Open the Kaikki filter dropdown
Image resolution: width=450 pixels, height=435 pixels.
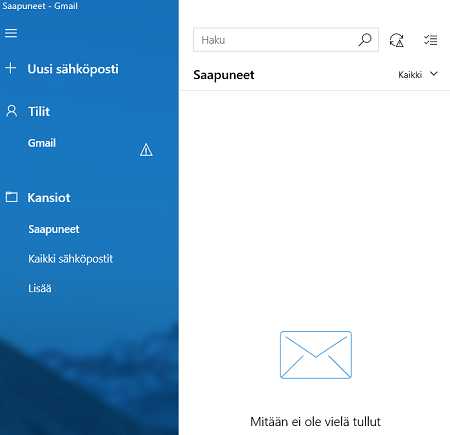418,74
